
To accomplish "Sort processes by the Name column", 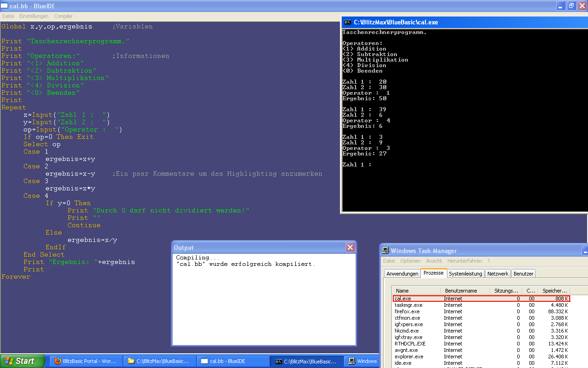I will (416, 291).
